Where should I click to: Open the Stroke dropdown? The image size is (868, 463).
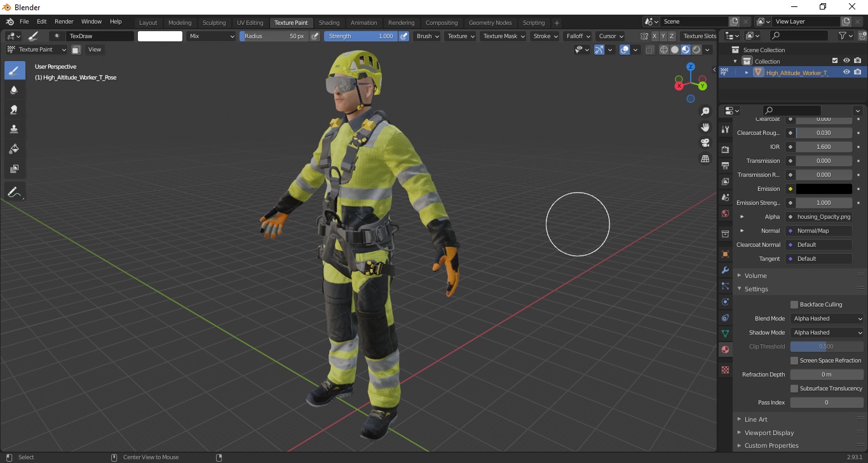pyautogui.click(x=546, y=36)
